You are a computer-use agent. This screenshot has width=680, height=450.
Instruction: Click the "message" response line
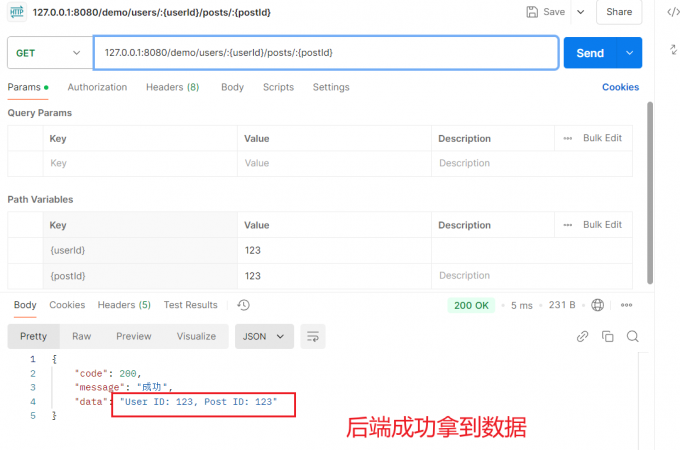coord(124,387)
